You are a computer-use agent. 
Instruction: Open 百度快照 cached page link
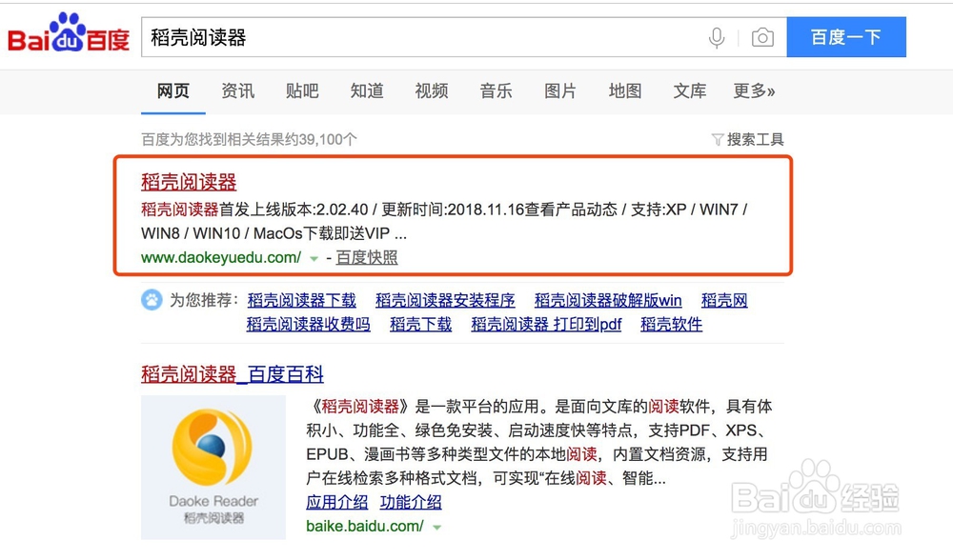[x=367, y=257]
